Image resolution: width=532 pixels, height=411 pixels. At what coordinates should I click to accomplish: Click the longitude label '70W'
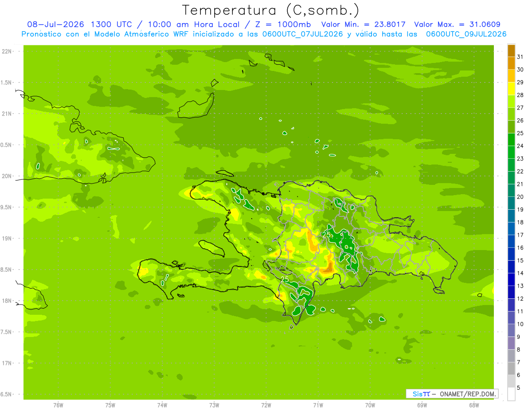tap(370, 406)
